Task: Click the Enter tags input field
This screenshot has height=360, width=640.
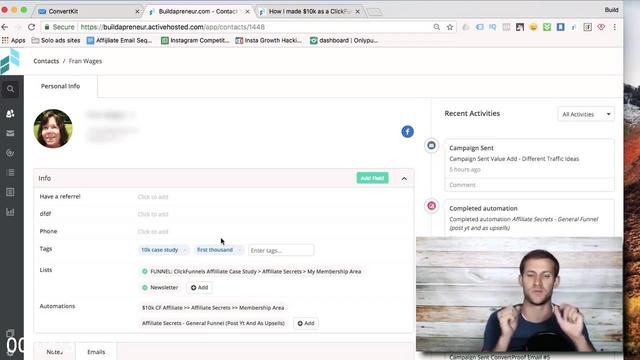Action: click(x=281, y=250)
